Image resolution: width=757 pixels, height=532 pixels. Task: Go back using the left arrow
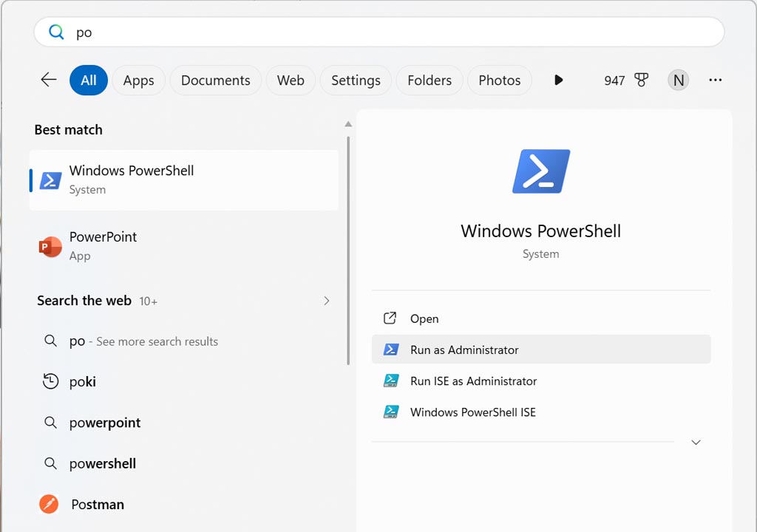[49, 80]
